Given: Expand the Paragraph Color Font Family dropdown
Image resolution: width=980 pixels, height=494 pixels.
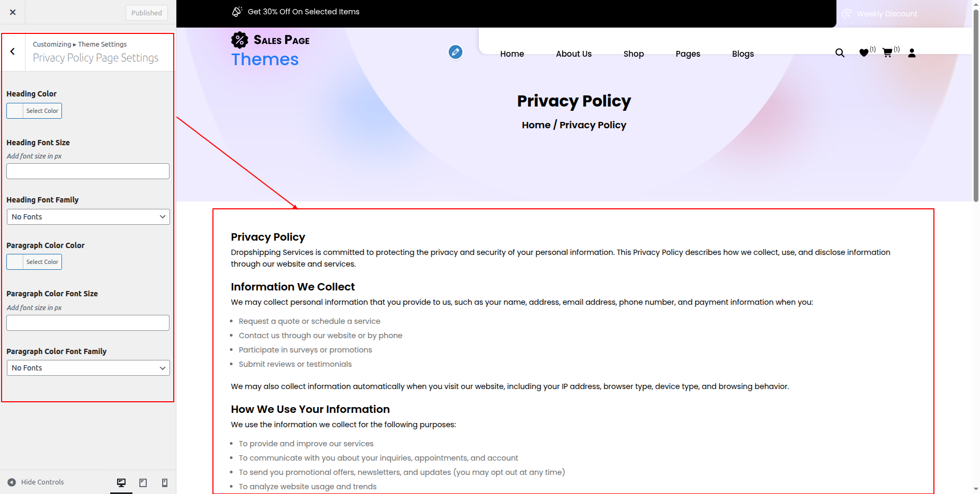Looking at the screenshot, I should tap(88, 368).
